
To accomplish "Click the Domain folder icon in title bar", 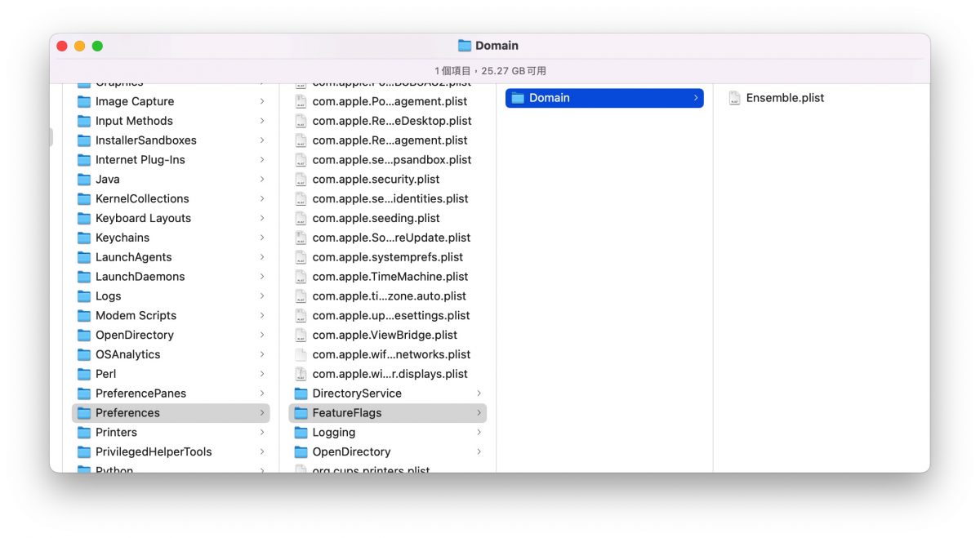I will pyautogui.click(x=465, y=46).
